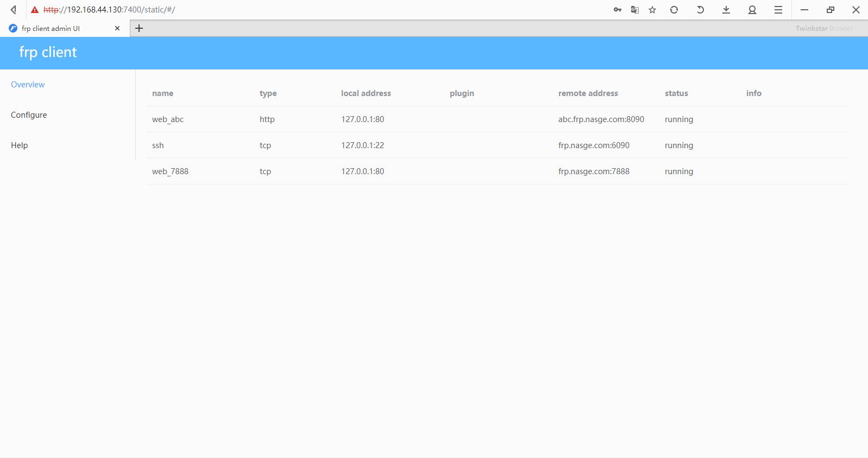Close the frp client admin UI tab

click(x=117, y=28)
